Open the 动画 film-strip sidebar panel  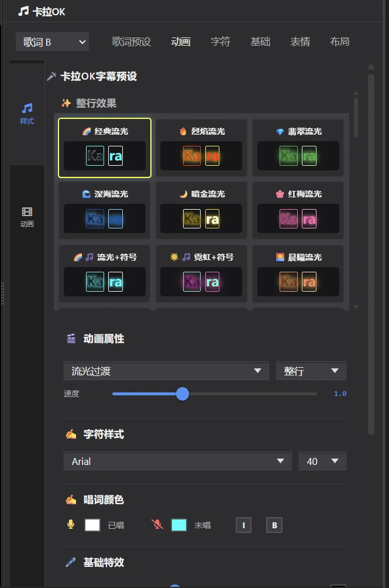pos(27,217)
